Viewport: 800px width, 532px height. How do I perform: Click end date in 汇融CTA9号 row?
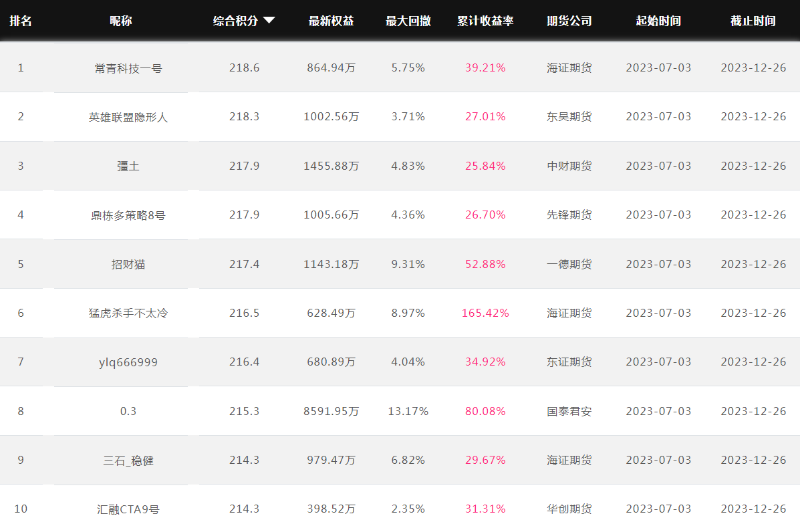click(x=754, y=509)
